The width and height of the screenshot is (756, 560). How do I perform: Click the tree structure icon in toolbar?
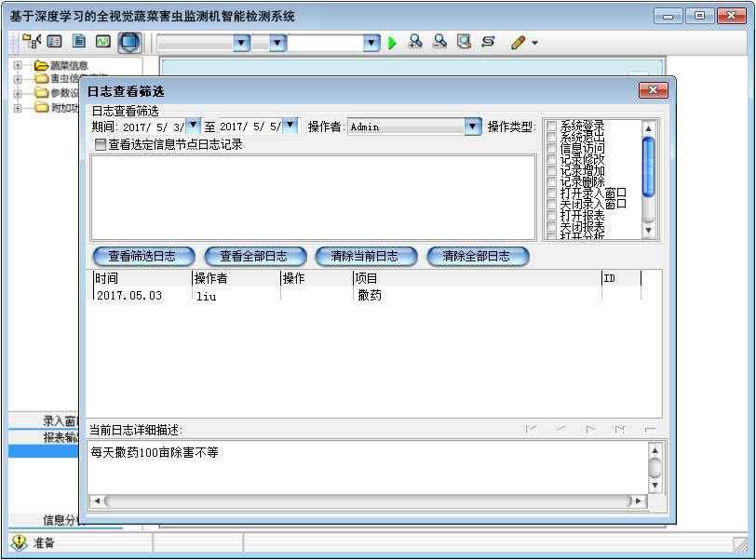tap(32, 43)
